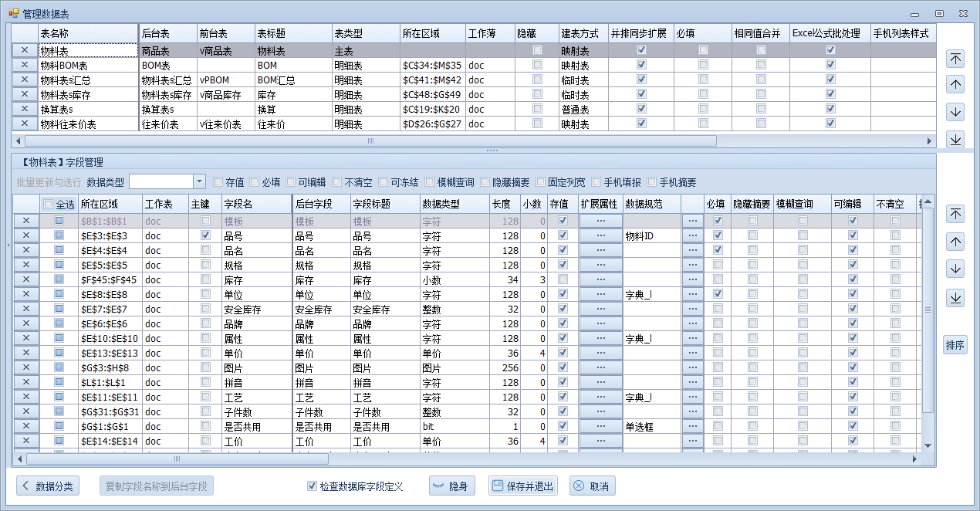Click the 保存并退出 button

pyautogui.click(x=522, y=486)
